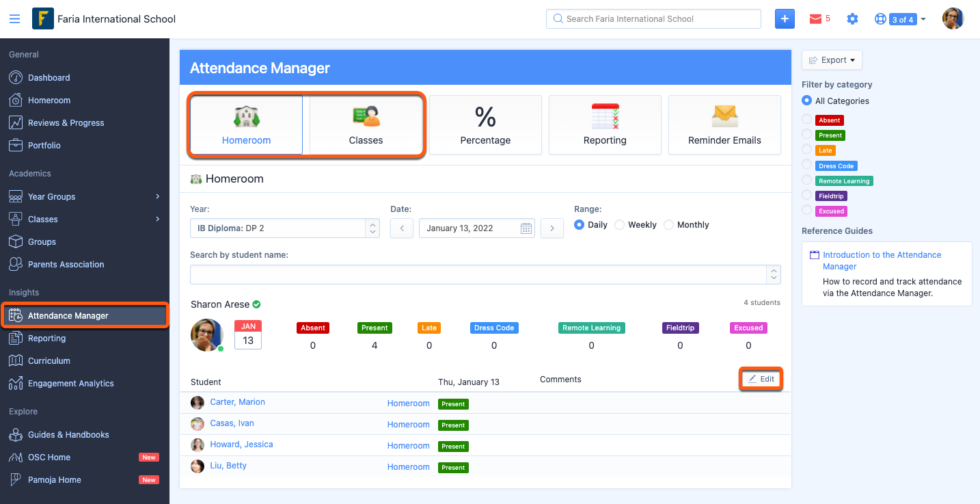Expand Year Groups submenu chevron

(158, 197)
